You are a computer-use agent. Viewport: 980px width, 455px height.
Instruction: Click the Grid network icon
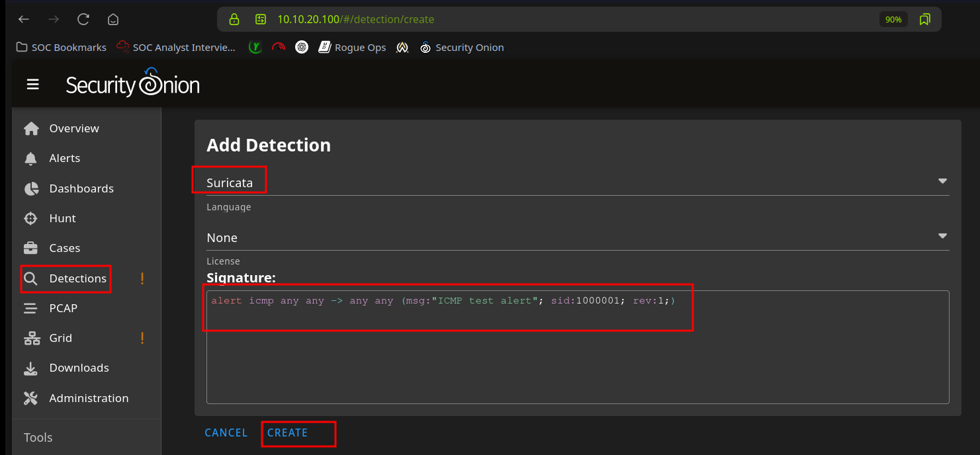pyautogui.click(x=31, y=338)
